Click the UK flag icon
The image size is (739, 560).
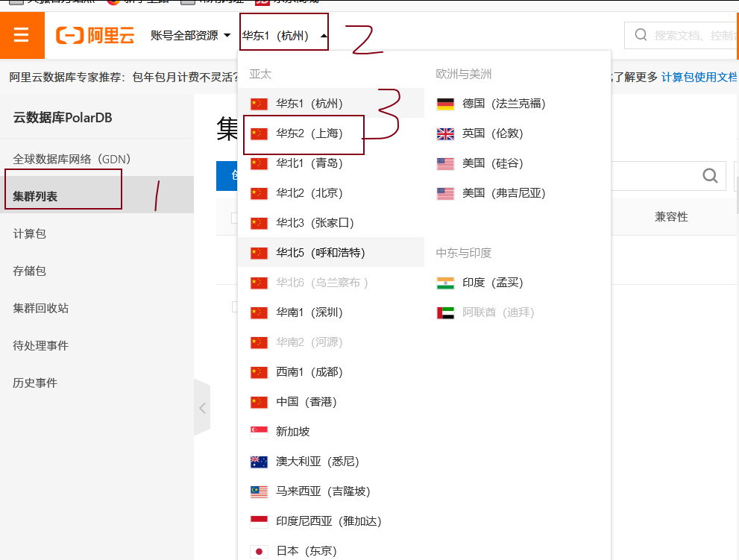445,134
